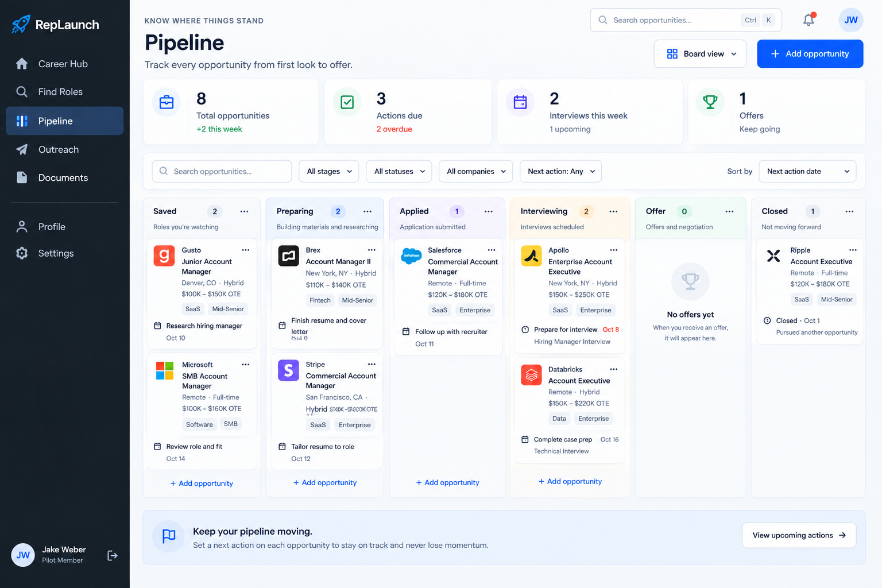Click View upcoming actions button
This screenshot has height=588, width=882.
pos(799,535)
